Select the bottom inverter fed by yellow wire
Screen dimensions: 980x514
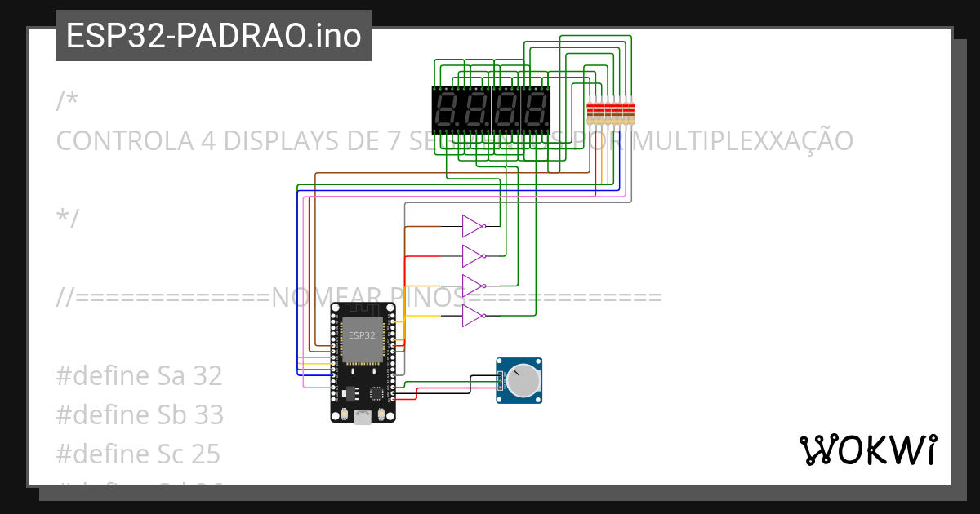tap(471, 317)
